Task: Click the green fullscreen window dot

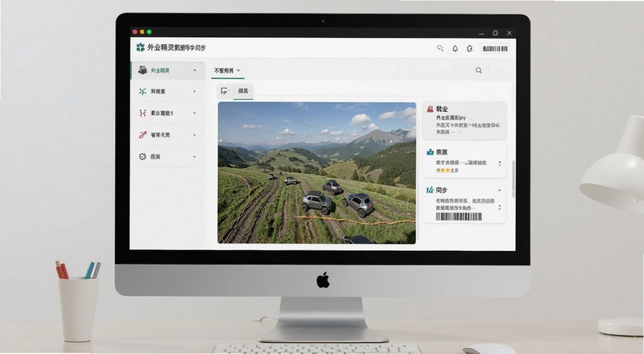Action: pos(149,31)
